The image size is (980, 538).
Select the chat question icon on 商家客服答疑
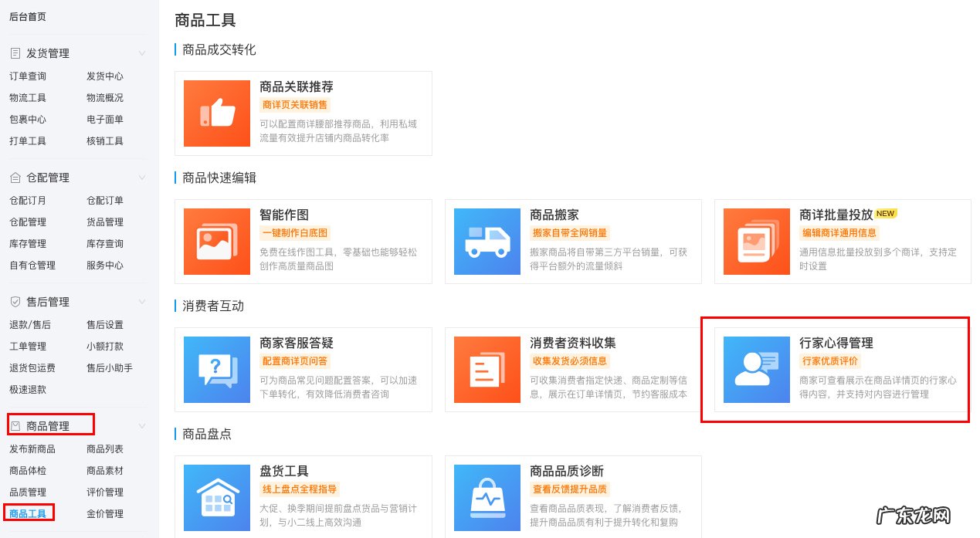[216, 370]
